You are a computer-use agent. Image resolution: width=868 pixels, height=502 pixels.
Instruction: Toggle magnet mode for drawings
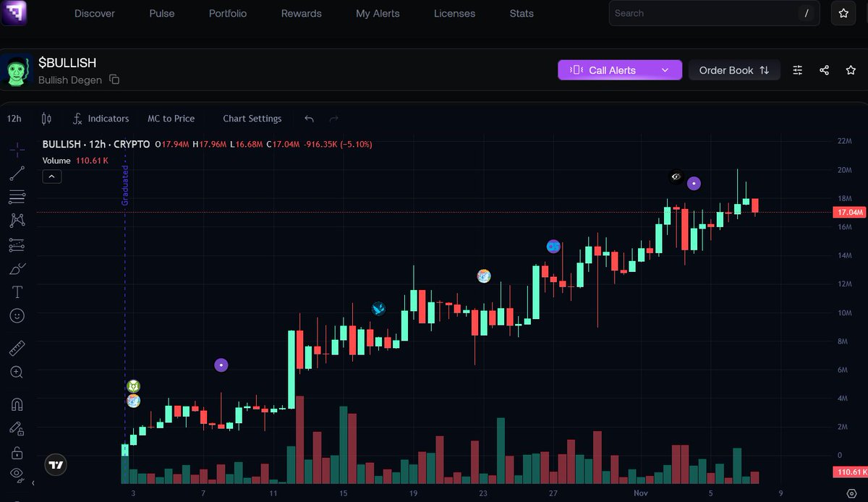pyautogui.click(x=17, y=404)
